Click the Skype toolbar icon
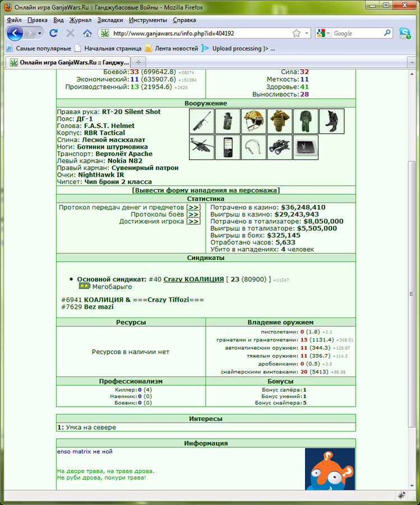The image size is (420, 505). (405, 33)
